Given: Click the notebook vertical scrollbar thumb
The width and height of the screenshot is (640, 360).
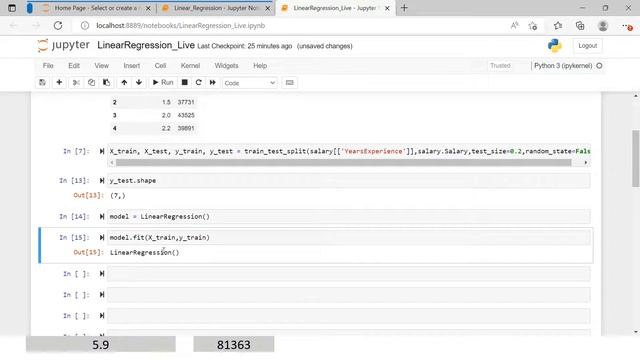Looking at the screenshot, I should point(636,159).
